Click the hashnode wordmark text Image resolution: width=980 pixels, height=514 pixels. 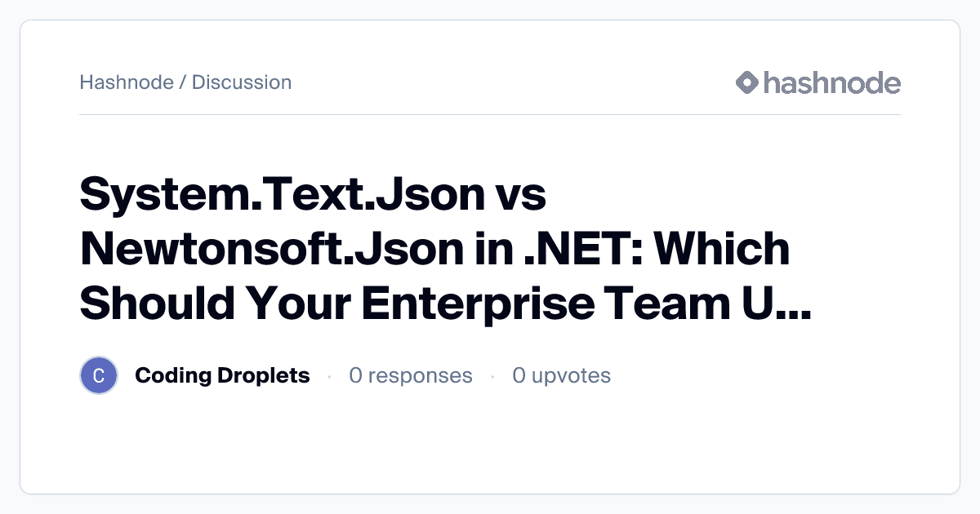(831, 82)
